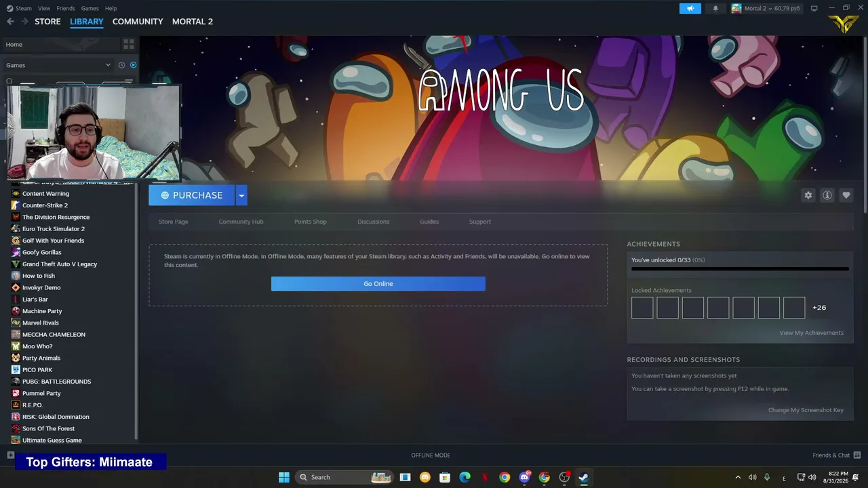The image size is (868, 488).
Task: Open the Friends menu
Action: 66,8
